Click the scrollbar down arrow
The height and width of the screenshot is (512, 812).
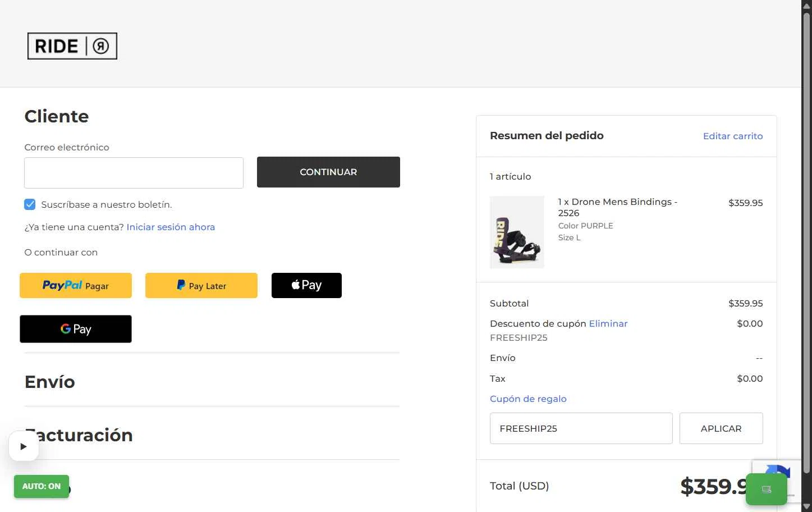click(806, 506)
